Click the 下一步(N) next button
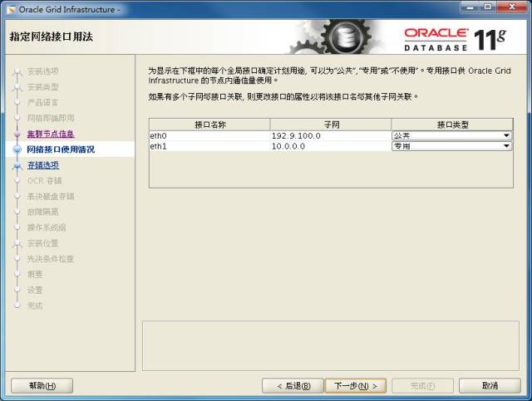Image resolution: width=532 pixels, height=401 pixels. coord(356,386)
